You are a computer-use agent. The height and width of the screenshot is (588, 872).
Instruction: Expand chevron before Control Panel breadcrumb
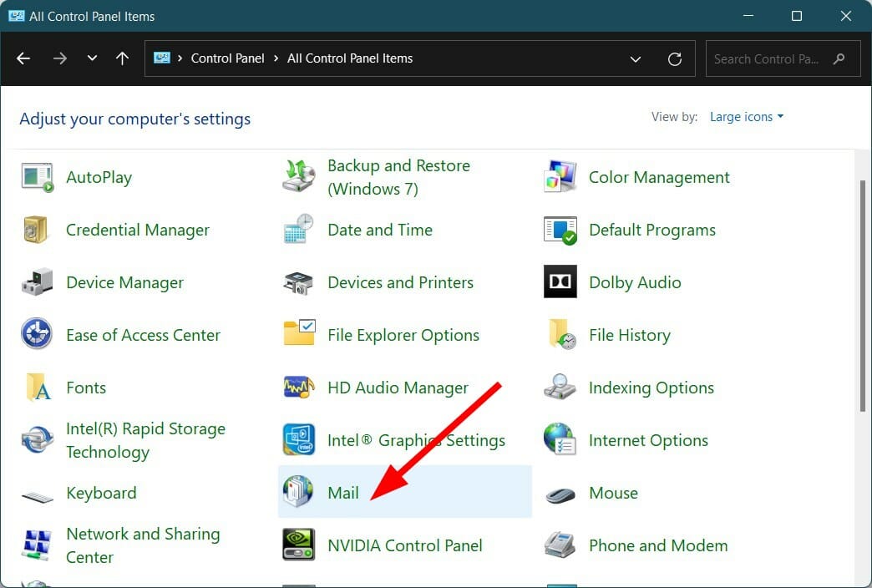(x=180, y=58)
